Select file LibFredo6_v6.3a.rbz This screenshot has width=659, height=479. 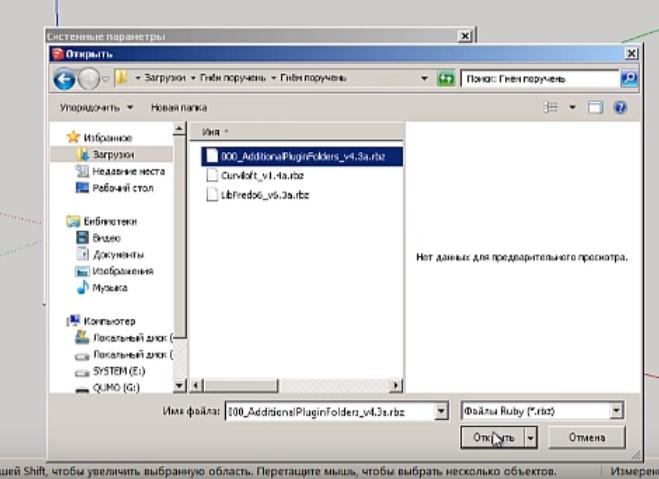[263, 195]
